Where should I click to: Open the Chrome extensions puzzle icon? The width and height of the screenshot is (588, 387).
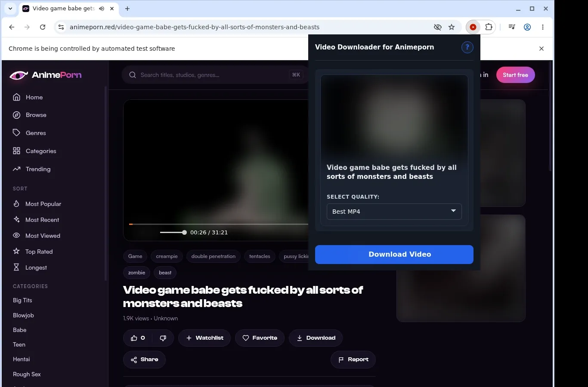(x=489, y=27)
